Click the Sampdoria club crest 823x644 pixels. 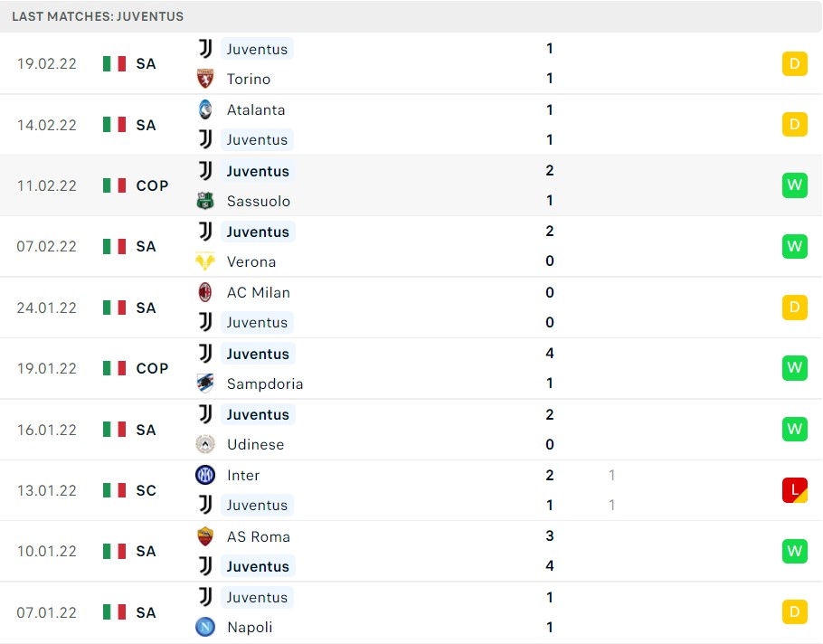tap(204, 384)
